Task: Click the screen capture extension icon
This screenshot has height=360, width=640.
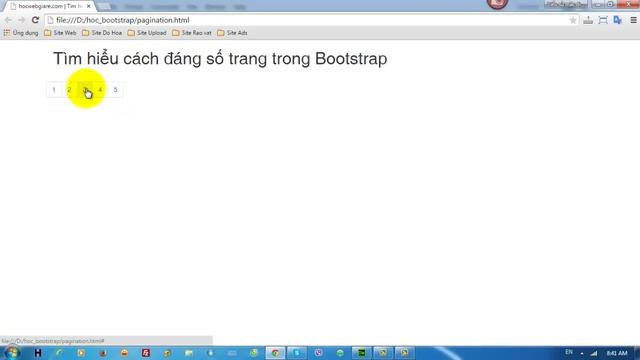Action: pyautogui.click(x=603, y=20)
